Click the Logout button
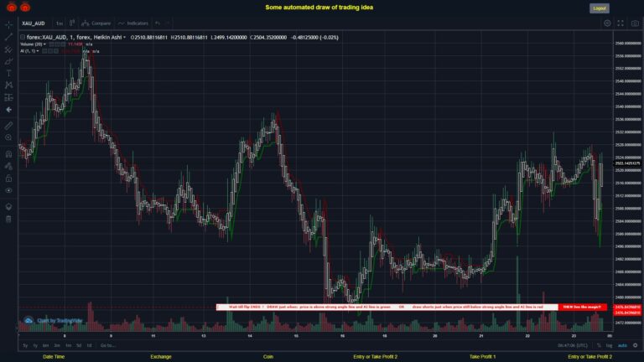The width and height of the screenshot is (644, 362). 600,8
